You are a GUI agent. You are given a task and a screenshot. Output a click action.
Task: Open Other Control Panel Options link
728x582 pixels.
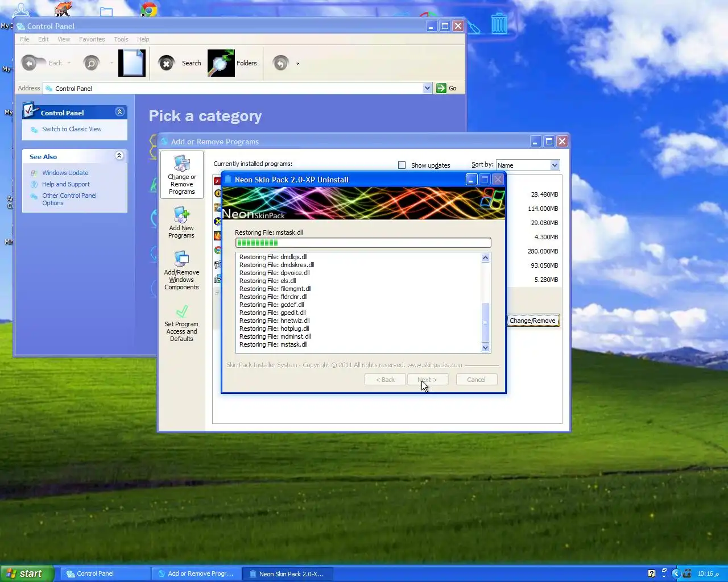[x=69, y=199]
